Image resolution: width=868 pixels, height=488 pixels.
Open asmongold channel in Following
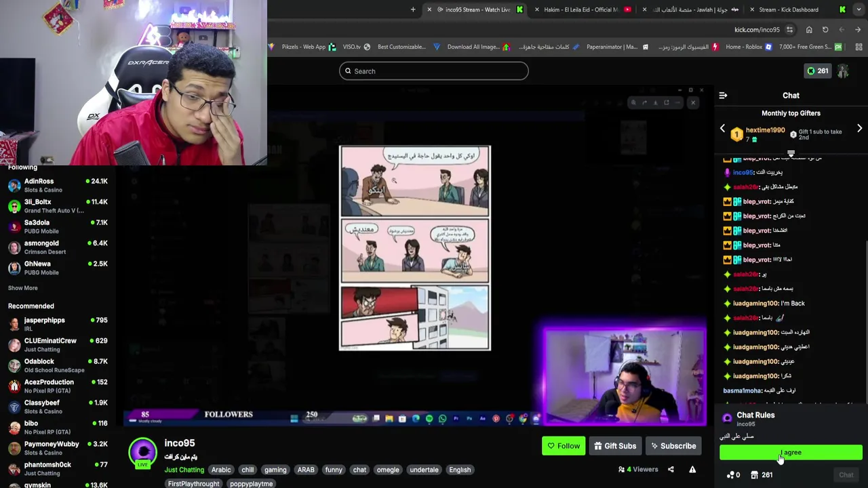click(58, 247)
